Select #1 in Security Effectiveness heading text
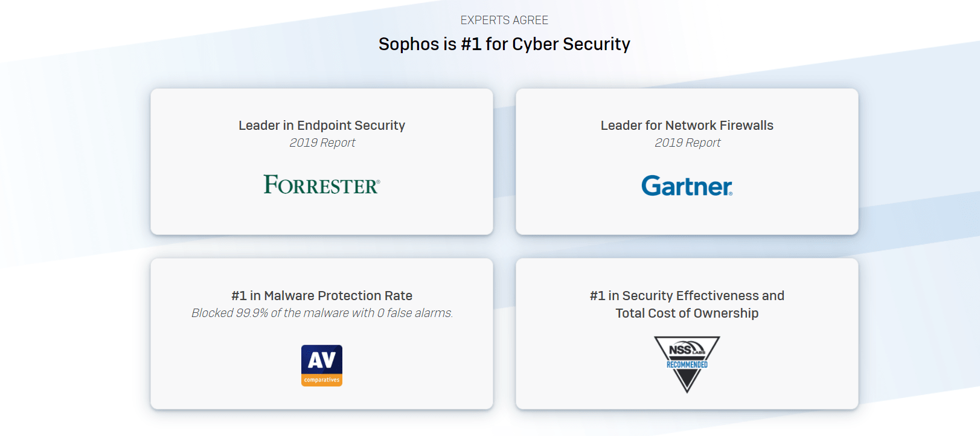 [687, 296]
